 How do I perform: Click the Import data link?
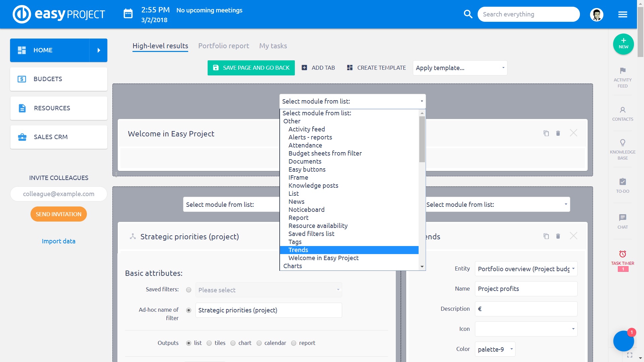[58, 241]
